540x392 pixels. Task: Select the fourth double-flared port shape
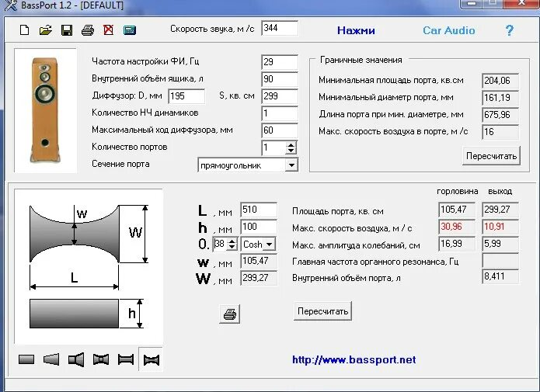click(101, 359)
